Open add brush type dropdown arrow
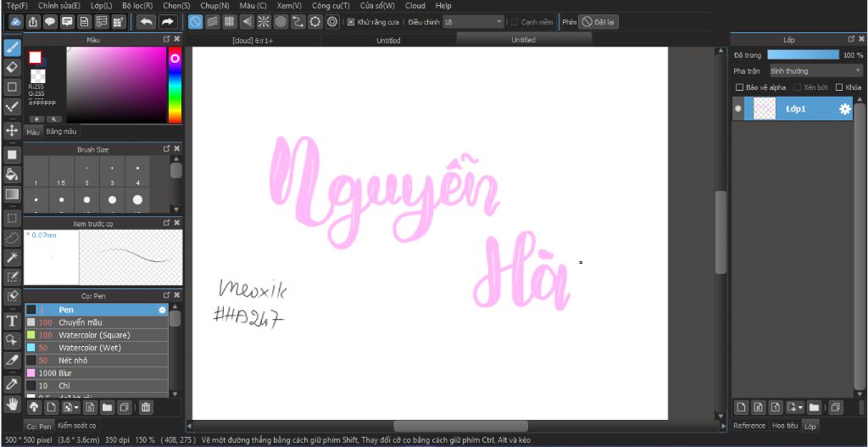This screenshot has height=447, width=868. click(75, 408)
